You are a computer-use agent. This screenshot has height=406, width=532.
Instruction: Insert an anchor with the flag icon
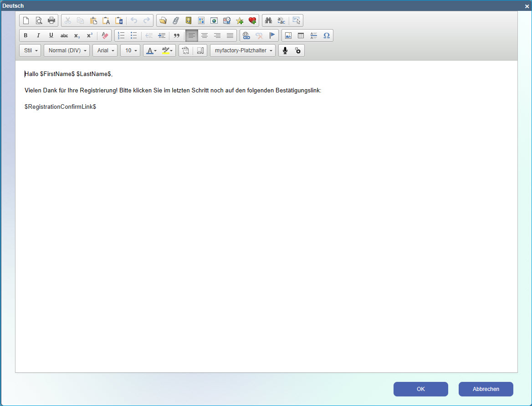(x=272, y=36)
